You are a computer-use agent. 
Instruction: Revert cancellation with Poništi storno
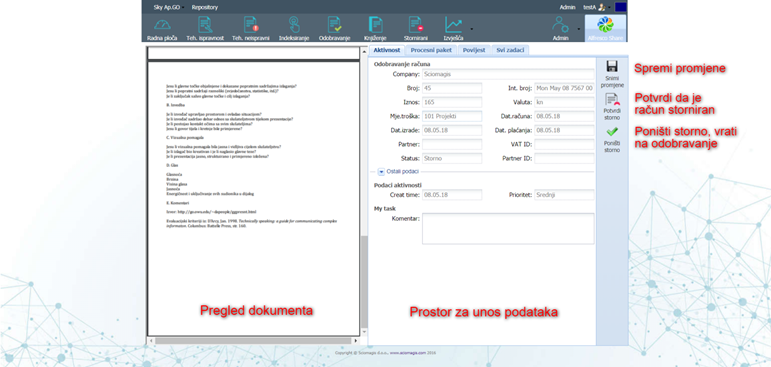[612, 140]
